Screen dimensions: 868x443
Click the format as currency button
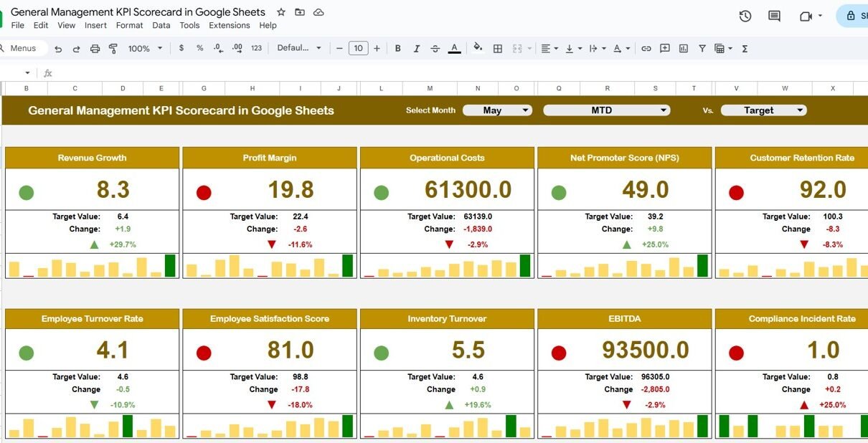click(x=181, y=49)
